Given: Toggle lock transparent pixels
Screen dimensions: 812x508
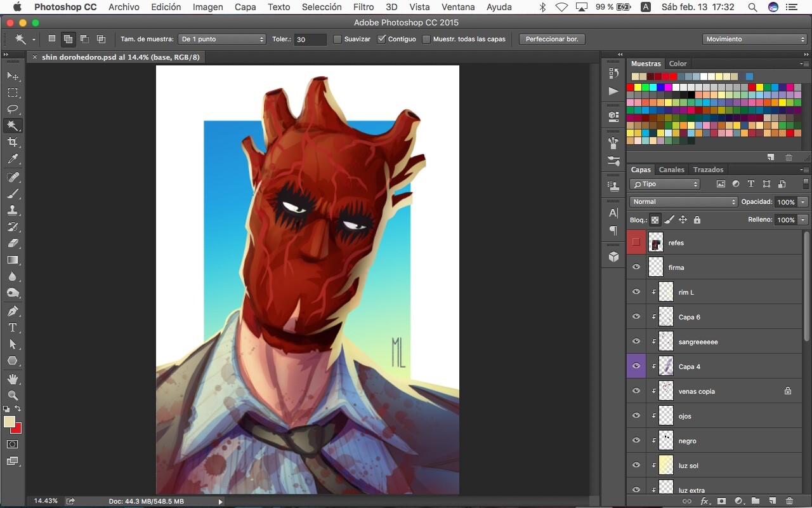Looking at the screenshot, I should point(655,220).
